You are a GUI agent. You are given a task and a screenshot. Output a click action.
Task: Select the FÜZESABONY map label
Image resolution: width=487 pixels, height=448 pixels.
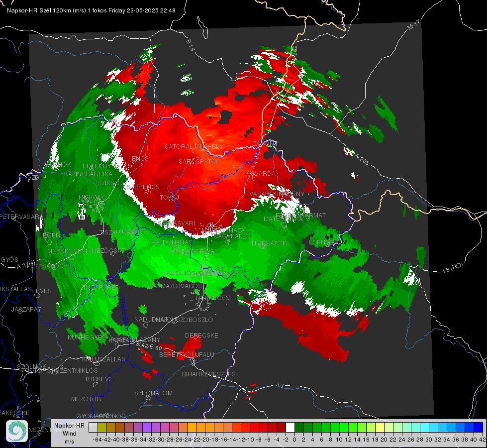48,266
